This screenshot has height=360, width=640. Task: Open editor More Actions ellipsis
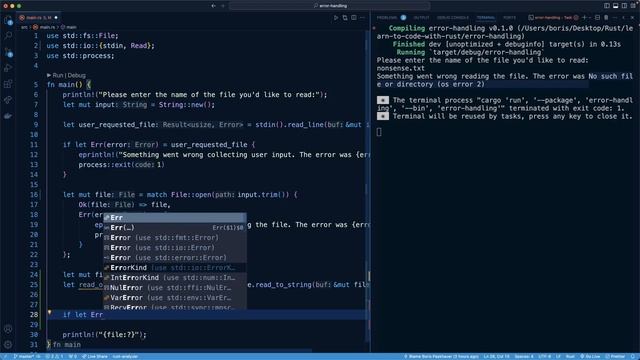point(362,18)
